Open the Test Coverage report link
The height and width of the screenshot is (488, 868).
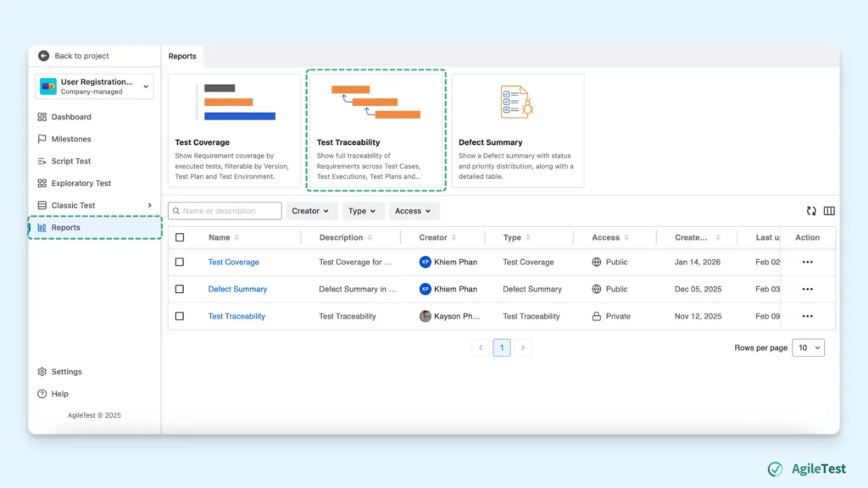[234, 262]
